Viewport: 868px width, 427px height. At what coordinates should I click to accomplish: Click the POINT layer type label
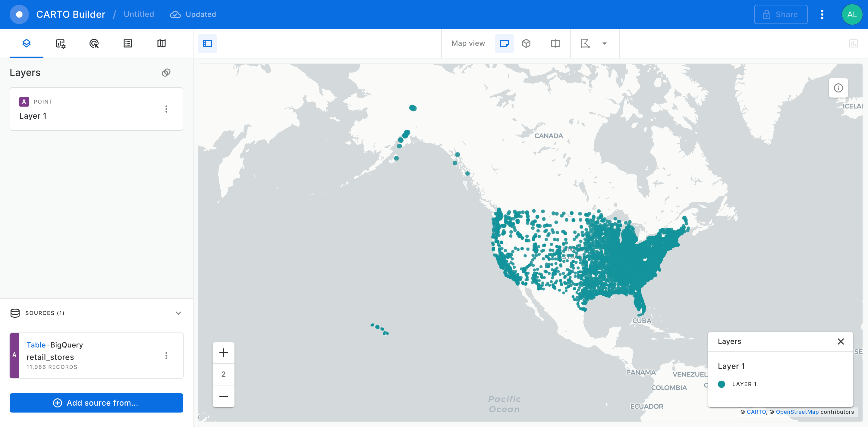point(43,102)
